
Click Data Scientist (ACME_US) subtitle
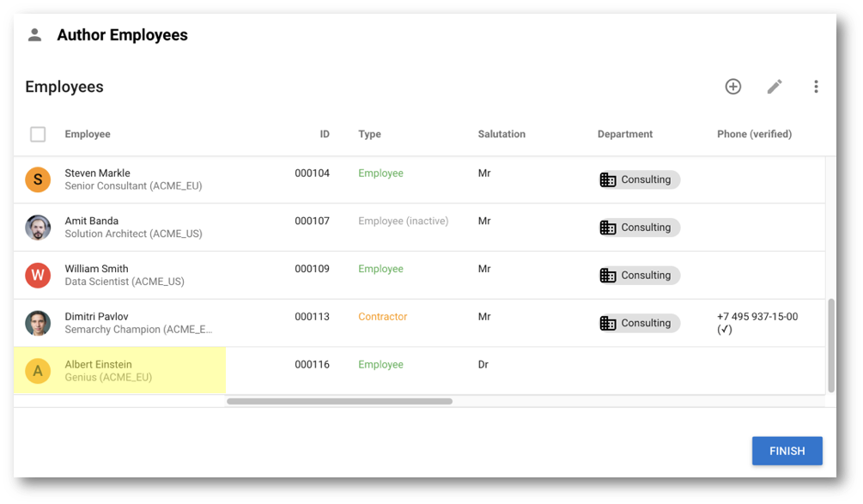(125, 282)
